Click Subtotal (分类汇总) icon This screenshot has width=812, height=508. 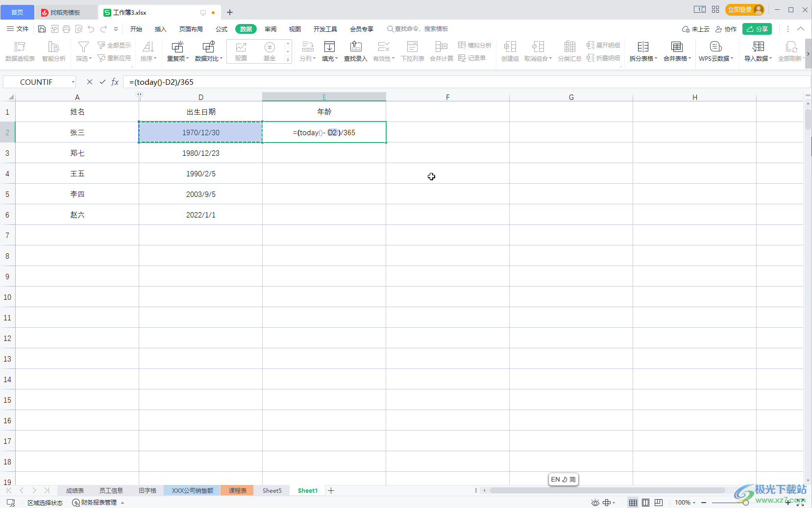tap(570, 47)
